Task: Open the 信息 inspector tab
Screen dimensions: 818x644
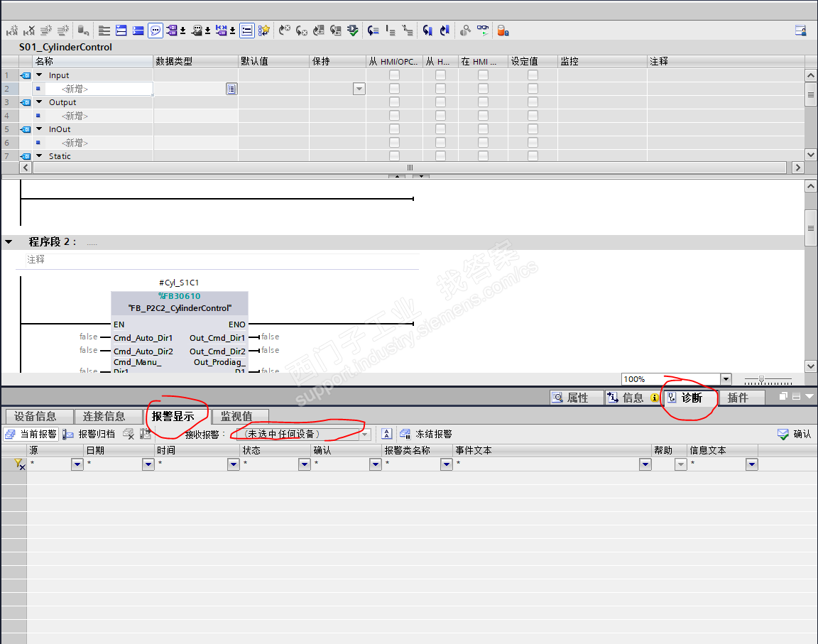Action: [x=633, y=398]
